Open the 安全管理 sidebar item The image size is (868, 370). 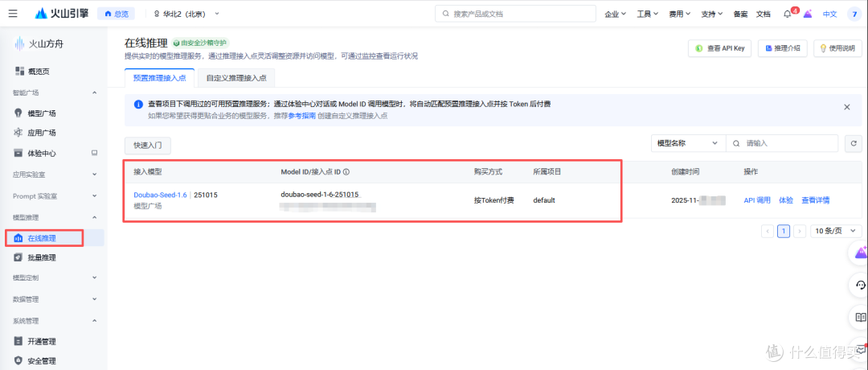click(36, 361)
